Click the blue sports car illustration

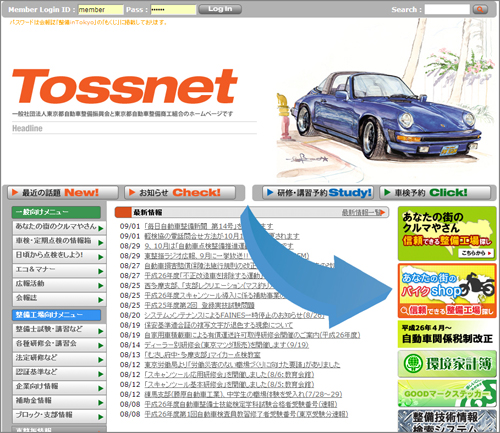click(x=387, y=117)
